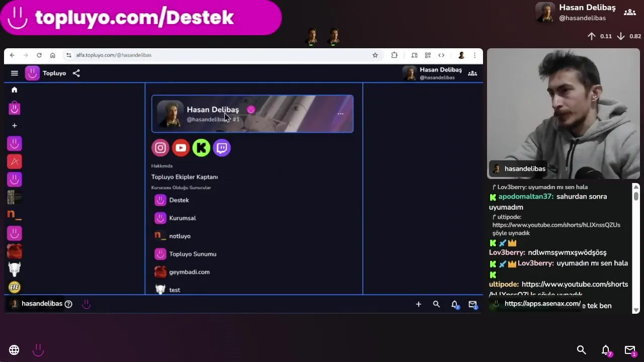Click the profile avatar on the banner card
Image resolution: width=644 pixels, height=362 pixels.
pyautogui.click(x=171, y=114)
